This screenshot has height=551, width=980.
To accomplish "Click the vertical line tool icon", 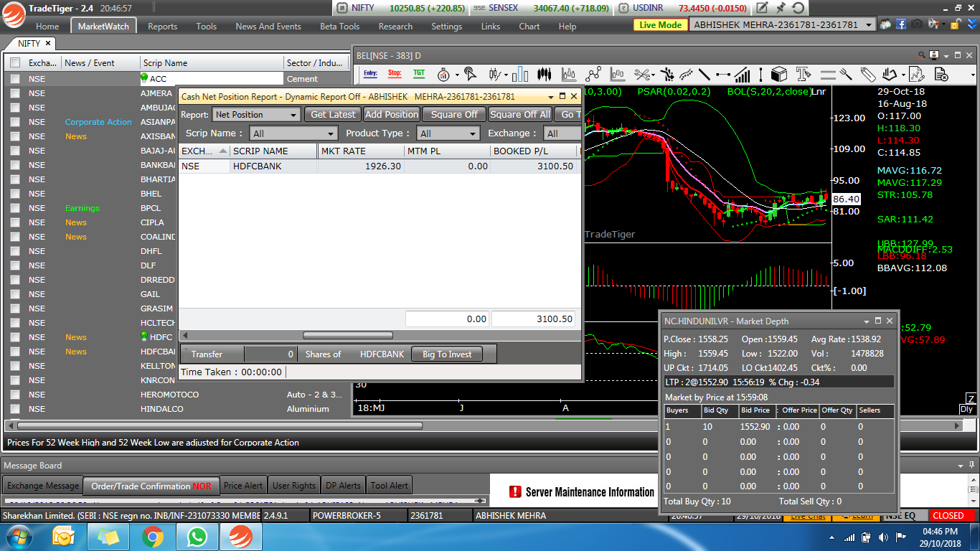I will click(x=760, y=74).
